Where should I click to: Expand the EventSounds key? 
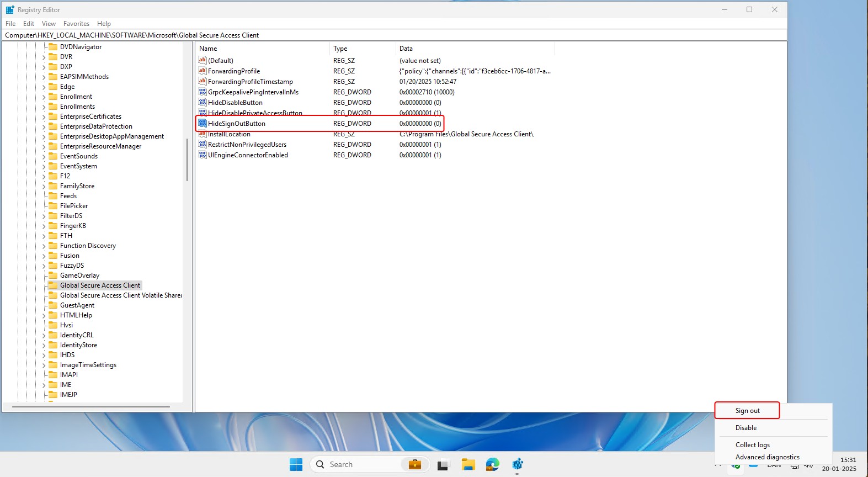(44, 156)
